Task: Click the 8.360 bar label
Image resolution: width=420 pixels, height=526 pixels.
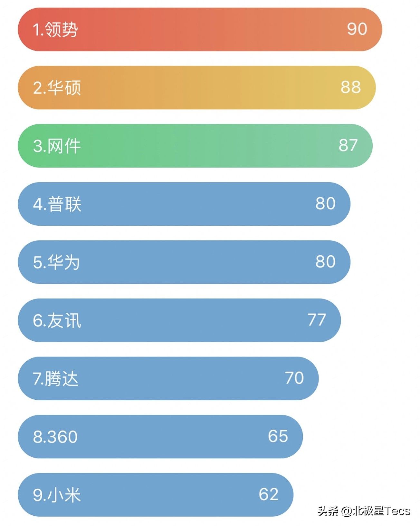Action: 55,437
